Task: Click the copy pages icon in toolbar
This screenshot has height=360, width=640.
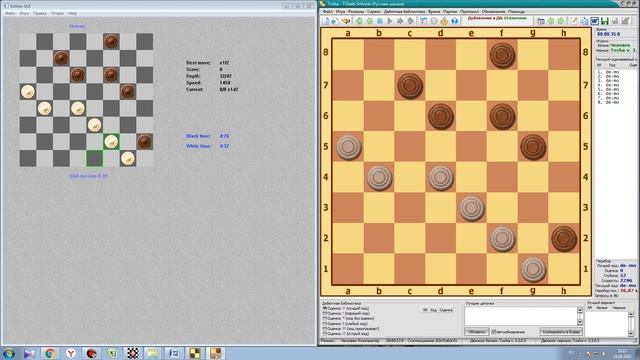Action: (584, 21)
